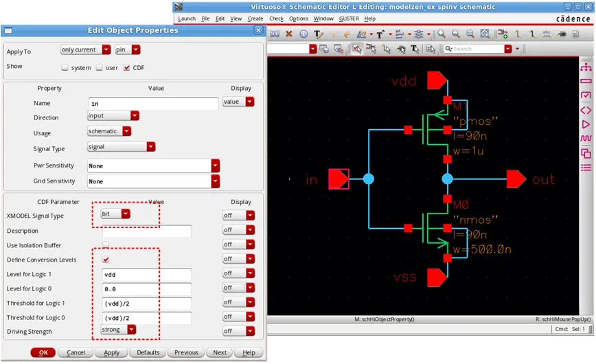The image size is (596, 364).
Task: Click the Defaults button
Action: pos(148,352)
